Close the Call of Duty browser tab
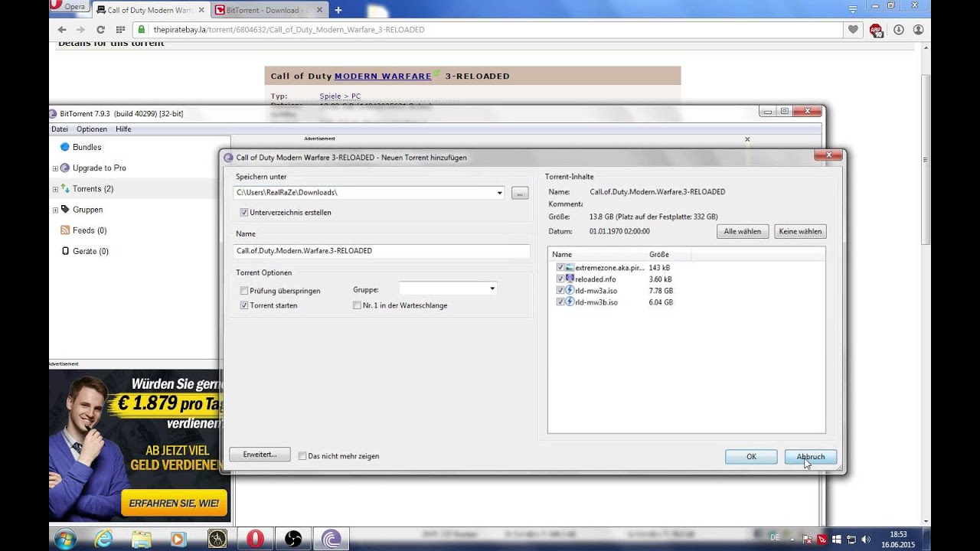The image size is (980, 551). click(x=200, y=10)
